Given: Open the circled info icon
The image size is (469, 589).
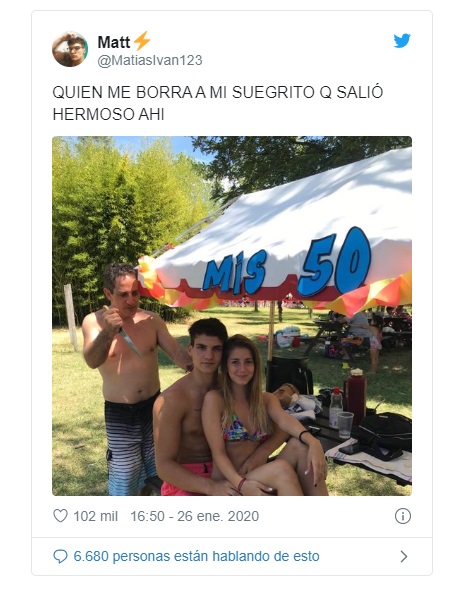Looking at the screenshot, I should (x=403, y=516).
